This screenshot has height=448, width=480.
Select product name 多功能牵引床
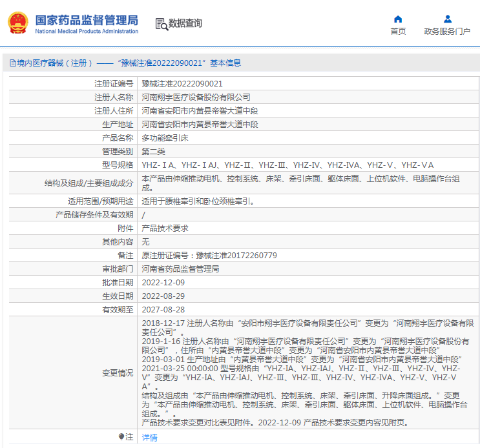point(165,138)
